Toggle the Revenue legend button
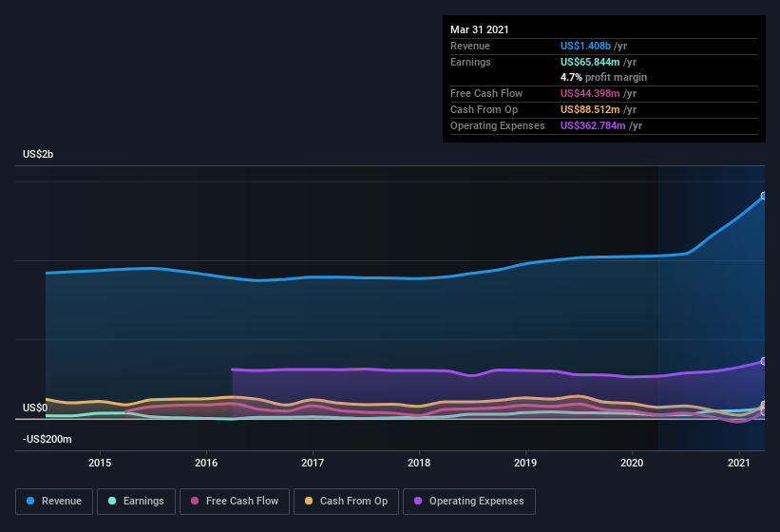The width and height of the screenshot is (780, 532). (54, 502)
